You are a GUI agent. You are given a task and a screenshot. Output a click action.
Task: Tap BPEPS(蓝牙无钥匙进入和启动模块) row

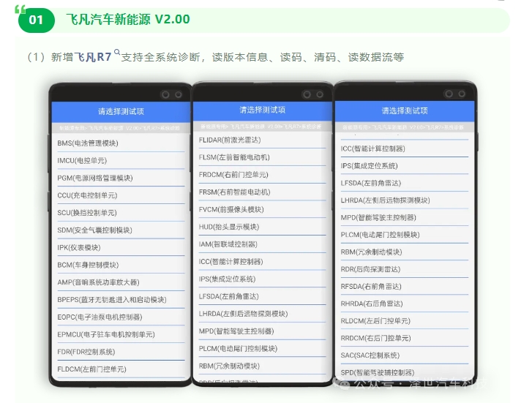tap(121, 300)
